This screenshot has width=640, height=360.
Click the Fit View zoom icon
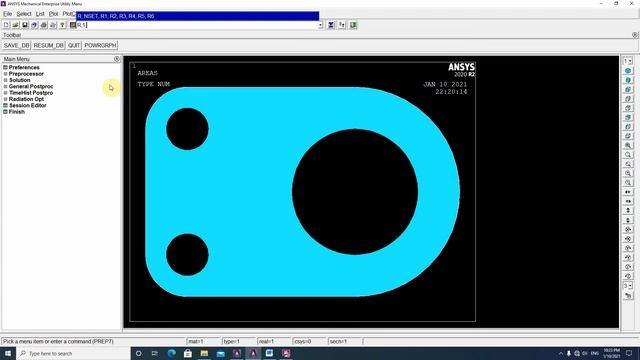click(x=628, y=146)
